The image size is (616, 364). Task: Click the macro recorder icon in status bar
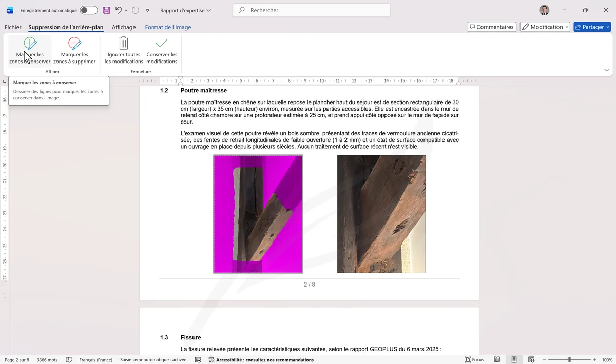(198, 360)
